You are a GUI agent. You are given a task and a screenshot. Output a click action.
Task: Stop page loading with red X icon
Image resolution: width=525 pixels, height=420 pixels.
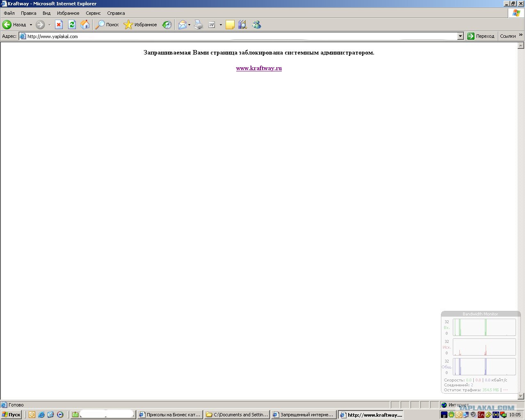(59, 25)
